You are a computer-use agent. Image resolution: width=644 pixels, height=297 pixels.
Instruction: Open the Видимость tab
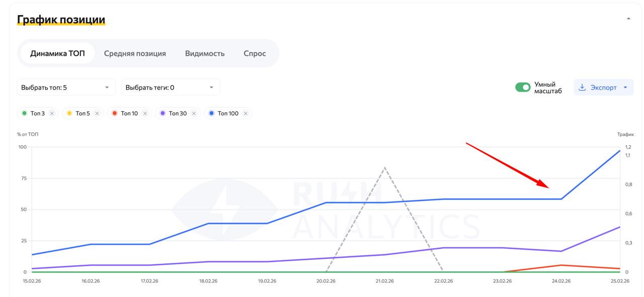click(204, 53)
